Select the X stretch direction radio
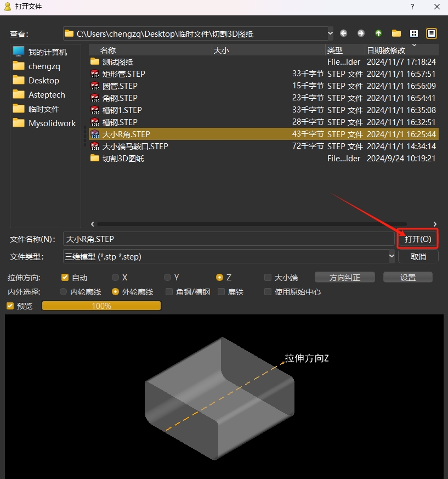Image resolution: width=448 pixels, height=479 pixels. pos(115,278)
